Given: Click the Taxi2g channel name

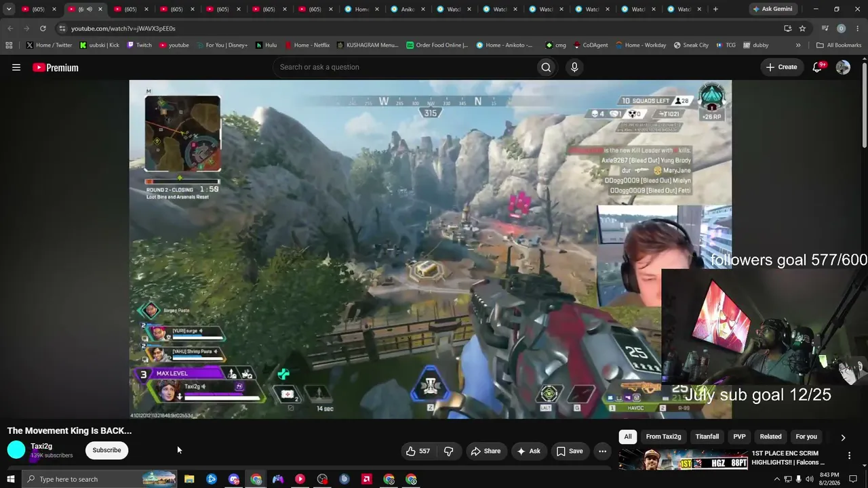Looking at the screenshot, I should click(x=41, y=446).
